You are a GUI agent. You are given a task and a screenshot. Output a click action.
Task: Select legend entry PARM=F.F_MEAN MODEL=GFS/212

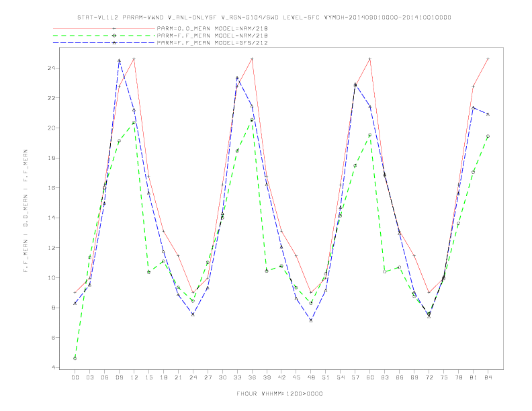(x=212, y=43)
